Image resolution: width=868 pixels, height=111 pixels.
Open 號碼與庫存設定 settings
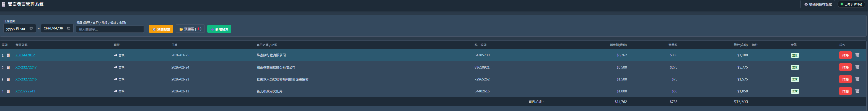pyautogui.click(x=817, y=4)
